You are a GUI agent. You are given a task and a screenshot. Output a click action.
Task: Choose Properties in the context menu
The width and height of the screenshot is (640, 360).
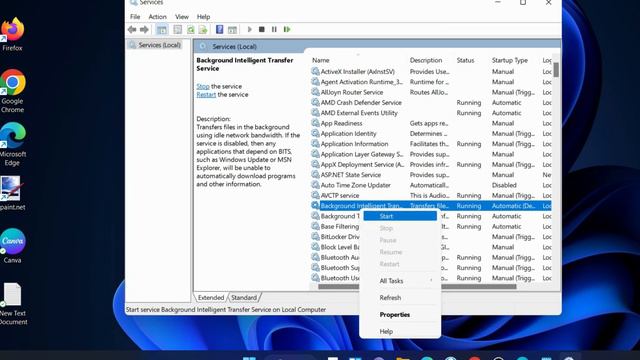click(x=400, y=315)
